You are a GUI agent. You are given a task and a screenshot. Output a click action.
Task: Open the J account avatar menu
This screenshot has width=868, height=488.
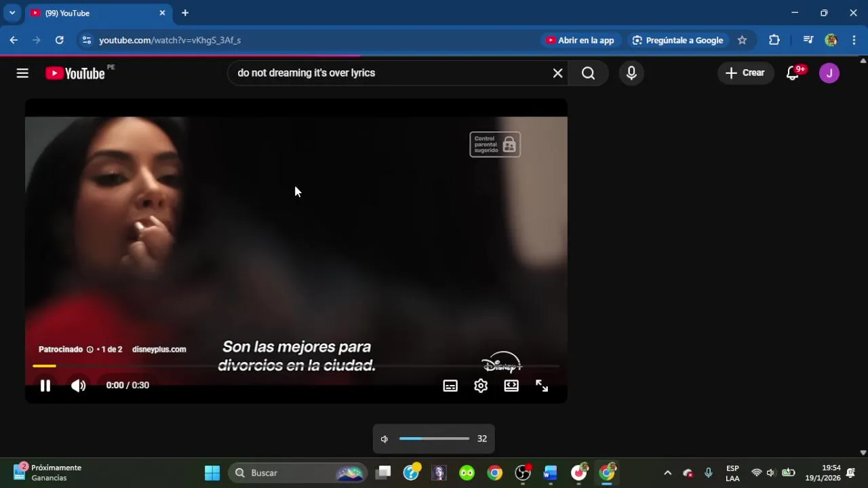coord(829,73)
